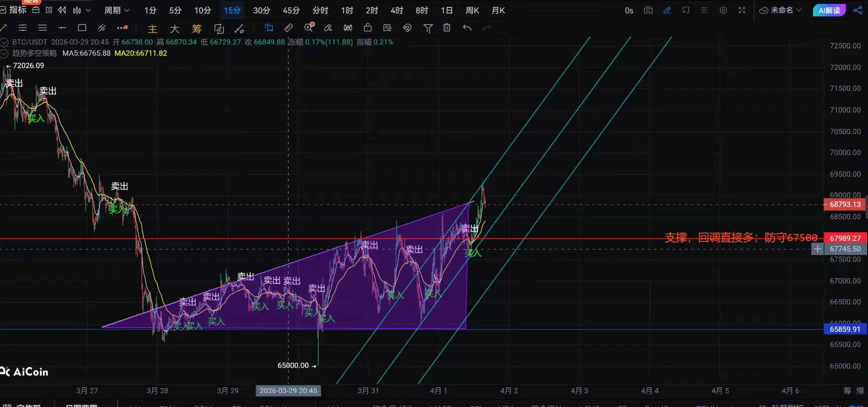Select the 15分 timeframe tab

232,10
